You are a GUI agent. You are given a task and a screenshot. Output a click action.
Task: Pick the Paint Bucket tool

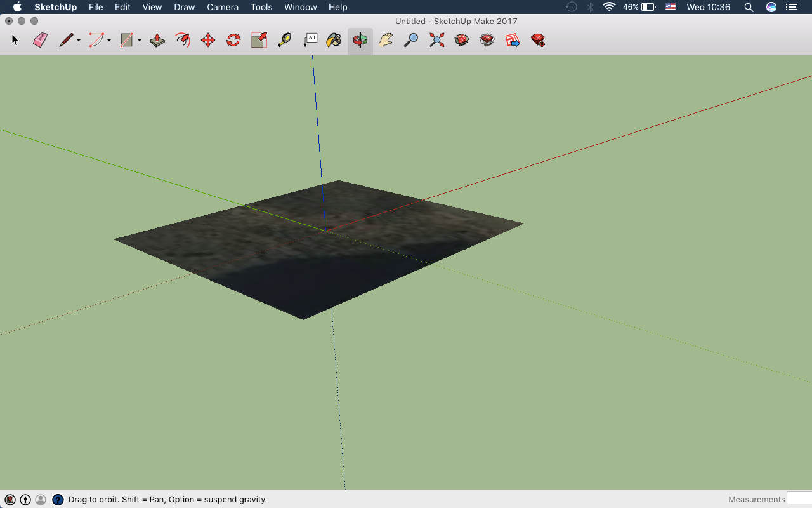(333, 39)
